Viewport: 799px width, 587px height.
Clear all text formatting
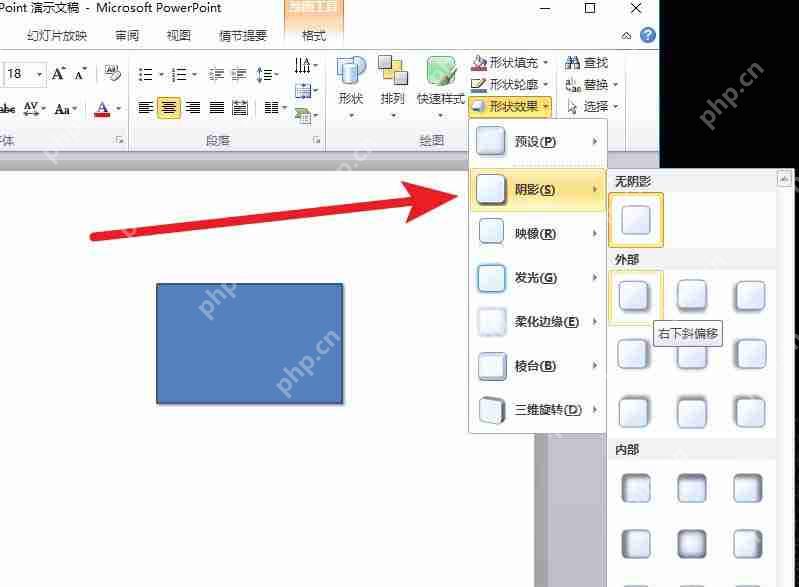tap(112, 74)
